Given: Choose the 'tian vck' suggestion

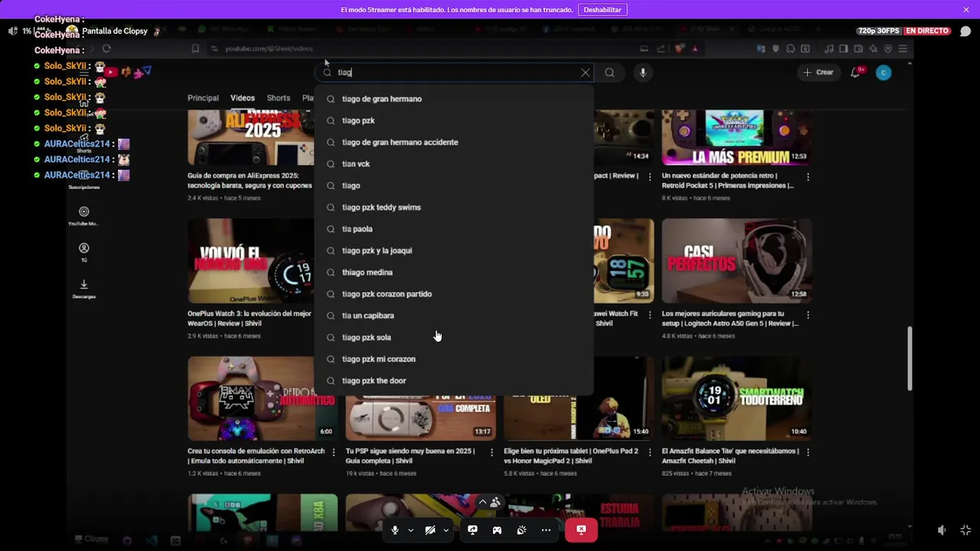Looking at the screenshot, I should point(454,164).
